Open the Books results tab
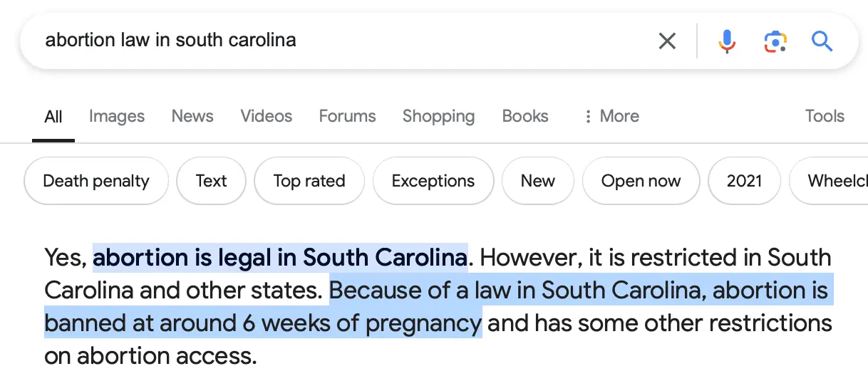Viewport: 868px width, 376px height. point(525,116)
